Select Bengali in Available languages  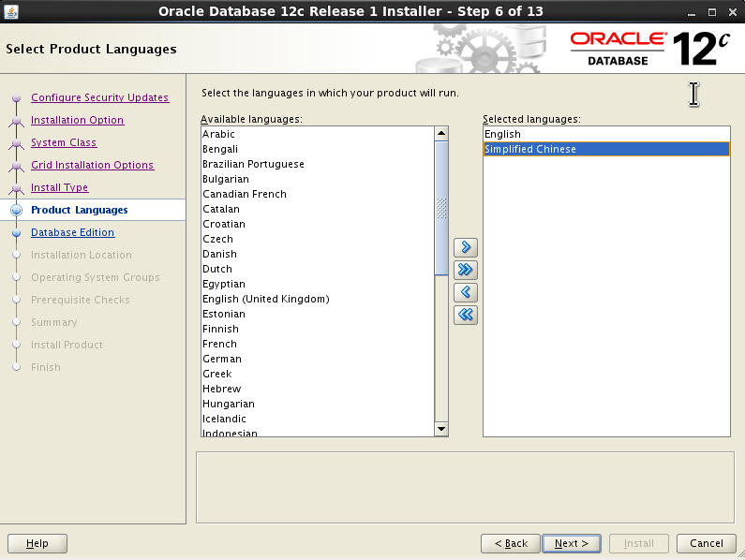click(x=318, y=149)
